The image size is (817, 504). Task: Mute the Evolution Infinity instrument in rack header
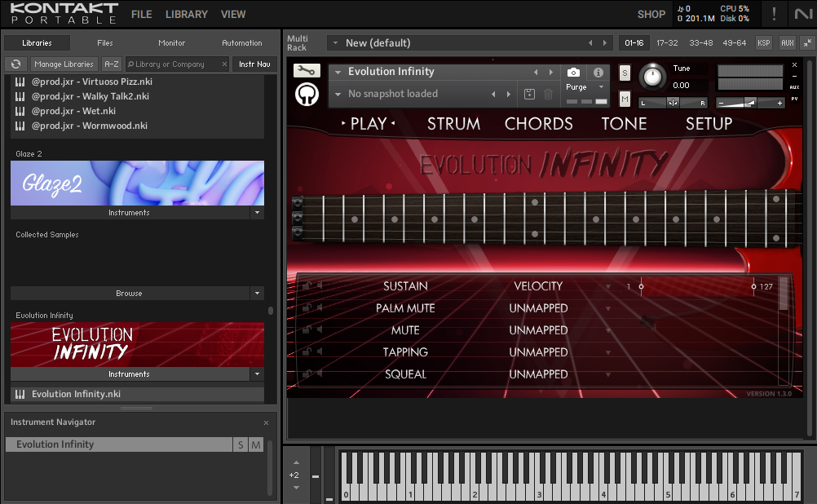(x=625, y=99)
